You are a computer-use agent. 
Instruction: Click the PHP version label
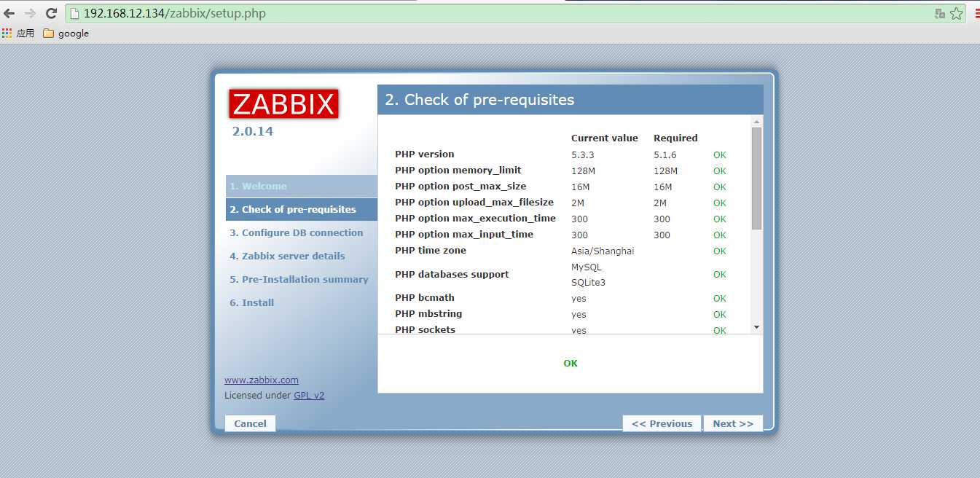(x=425, y=154)
